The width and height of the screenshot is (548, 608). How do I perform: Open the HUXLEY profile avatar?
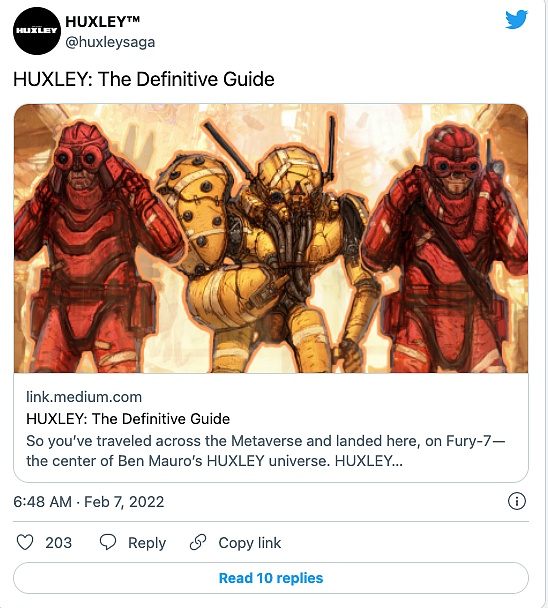click(37, 31)
